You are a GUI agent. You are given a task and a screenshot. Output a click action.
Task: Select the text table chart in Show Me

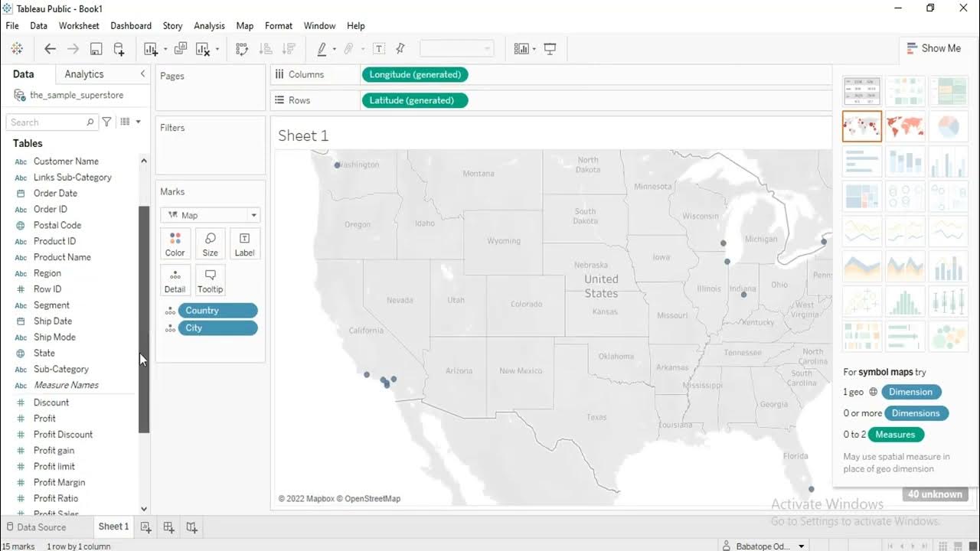[862, 91]
